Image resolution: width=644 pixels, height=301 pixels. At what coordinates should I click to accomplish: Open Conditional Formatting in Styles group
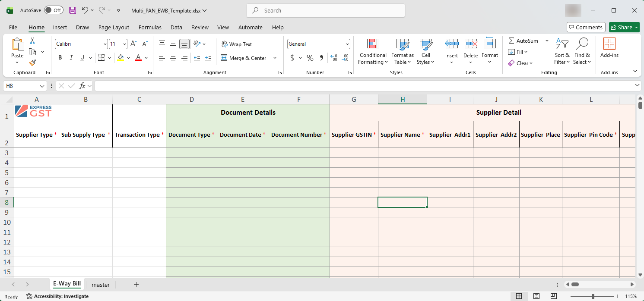pyautogui.click(x=373, y=52)
